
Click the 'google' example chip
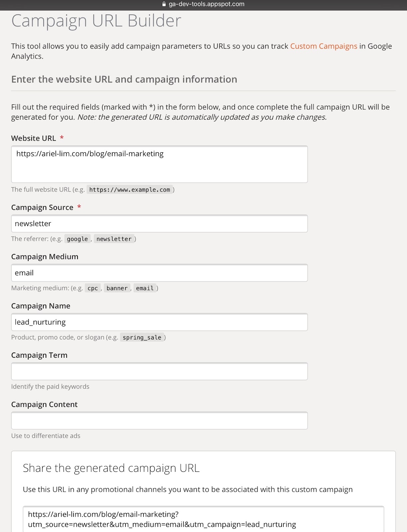pyautogui.click(x=77, y=239)
